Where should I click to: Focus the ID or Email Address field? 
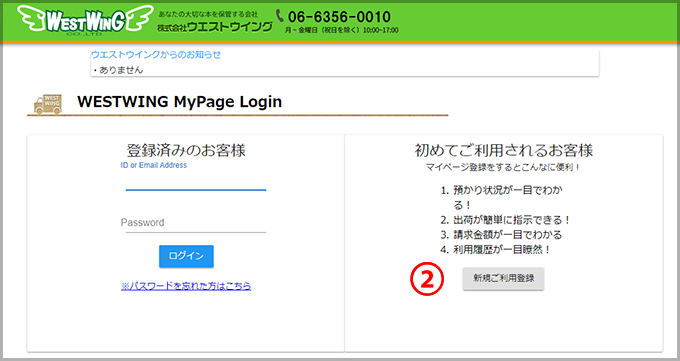coord(196,183)
